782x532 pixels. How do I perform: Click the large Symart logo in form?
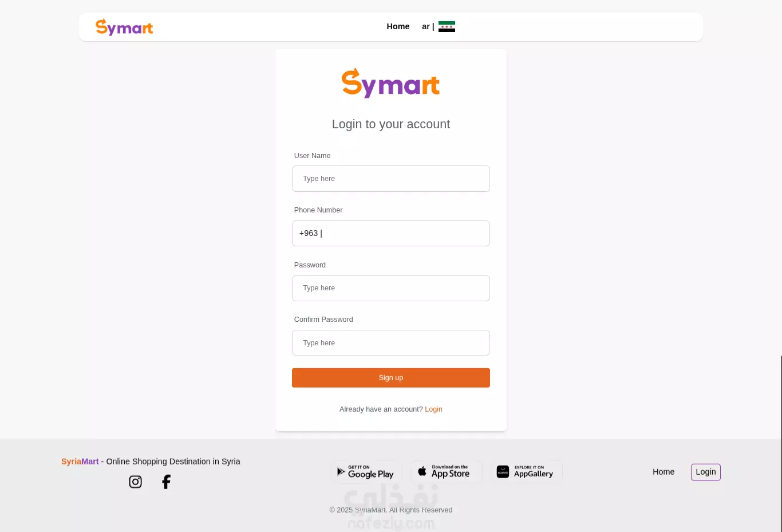391,83
